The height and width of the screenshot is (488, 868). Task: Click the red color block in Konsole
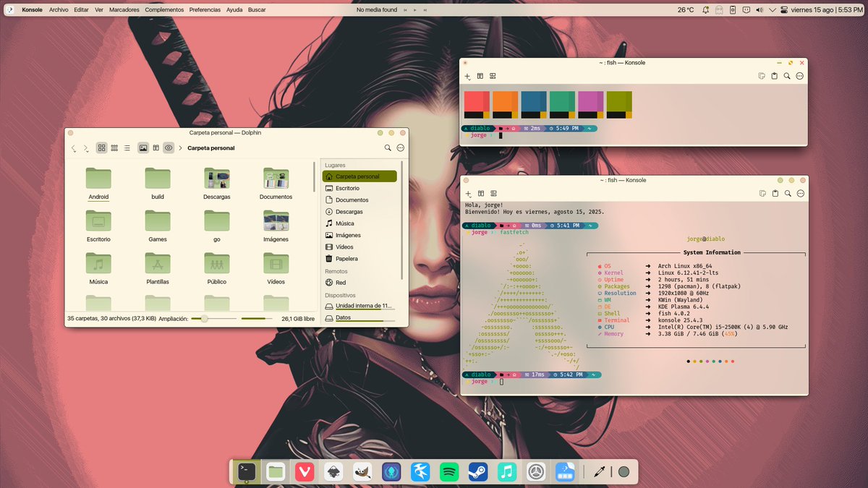pos(477,105)
